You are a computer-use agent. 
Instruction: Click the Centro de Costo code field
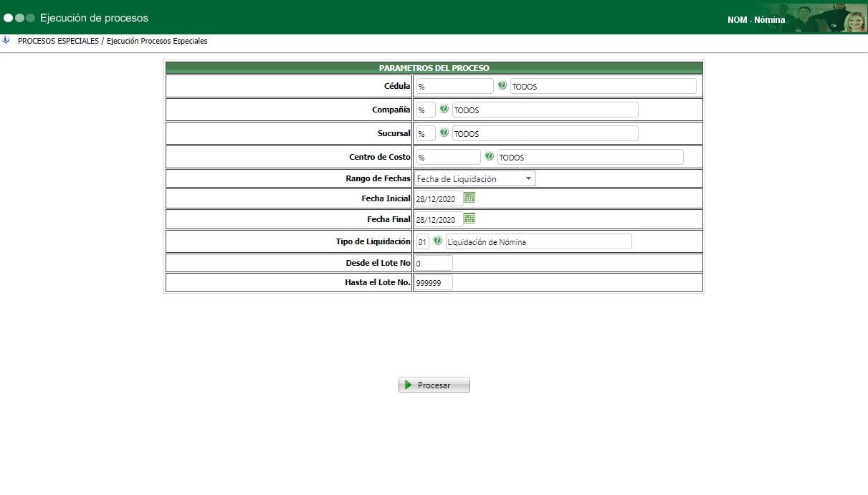coord(448,157)
